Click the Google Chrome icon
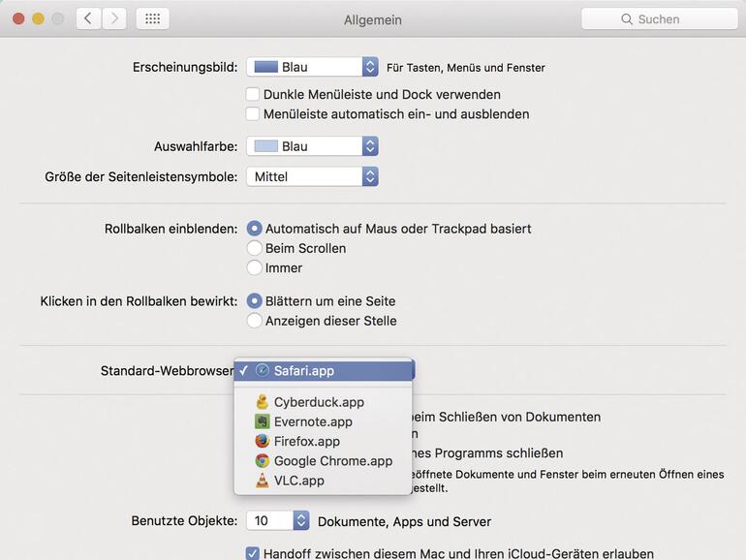 [262, 461]
